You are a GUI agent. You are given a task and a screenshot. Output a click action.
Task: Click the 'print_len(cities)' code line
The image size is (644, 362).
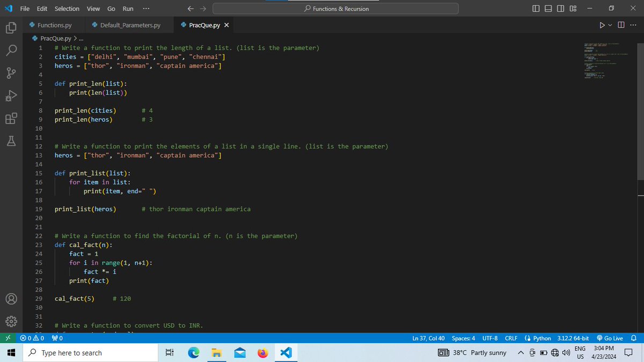(x=85, y=110)
